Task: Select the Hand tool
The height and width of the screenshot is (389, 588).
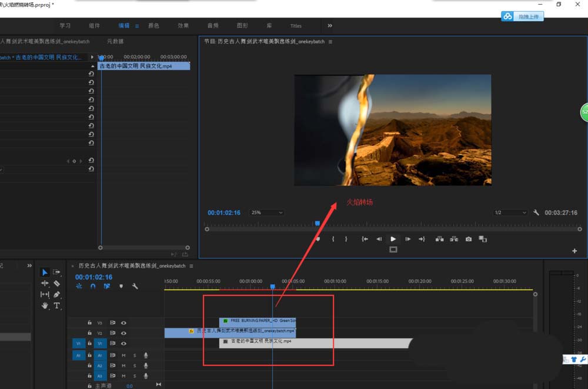Action: (45, 305)
